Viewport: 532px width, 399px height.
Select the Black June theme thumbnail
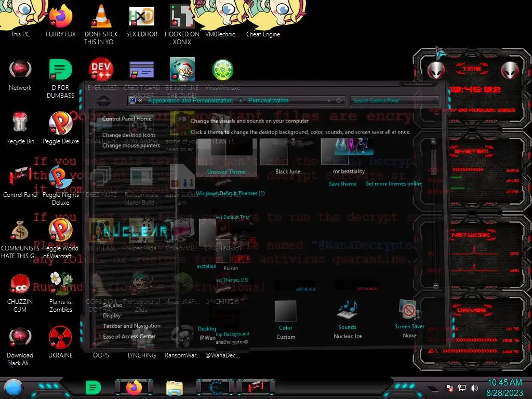point(288,156)
